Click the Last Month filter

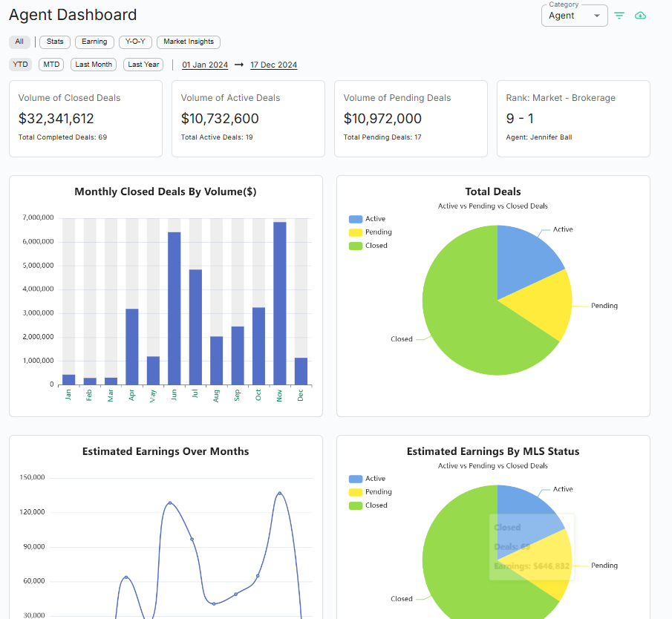[x=93, y=65]
